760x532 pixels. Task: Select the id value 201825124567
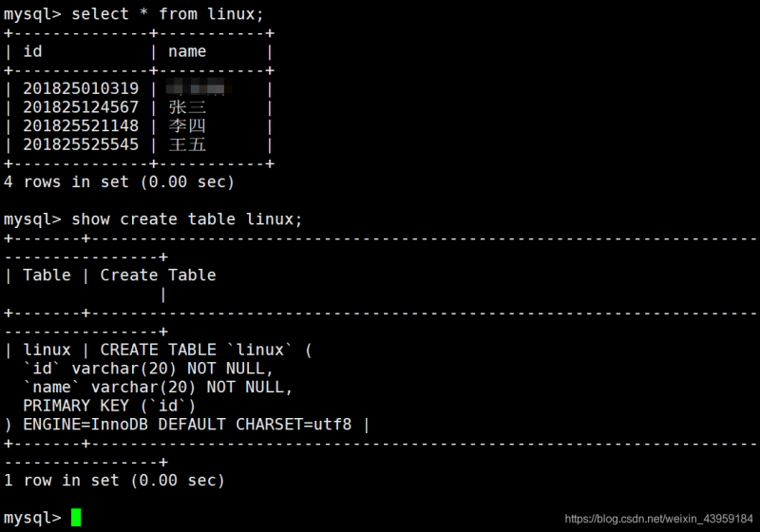click(81, 107)
